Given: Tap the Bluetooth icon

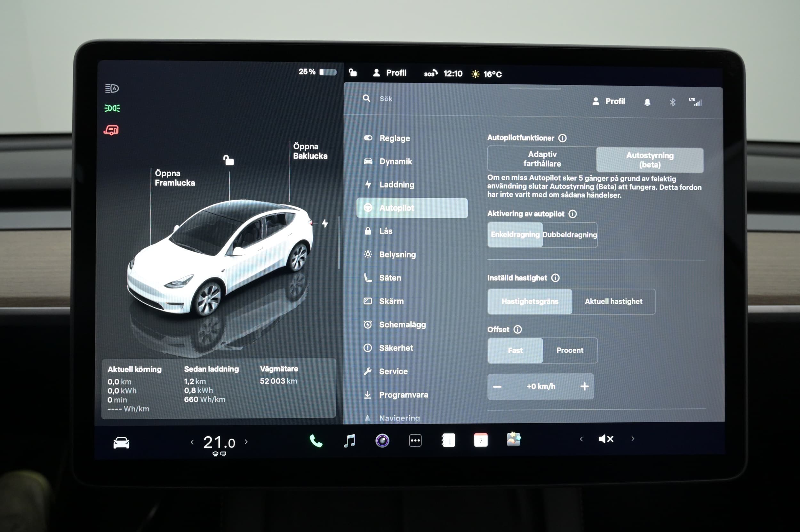Looking at the screenshot, I should [x=672, y=102].
